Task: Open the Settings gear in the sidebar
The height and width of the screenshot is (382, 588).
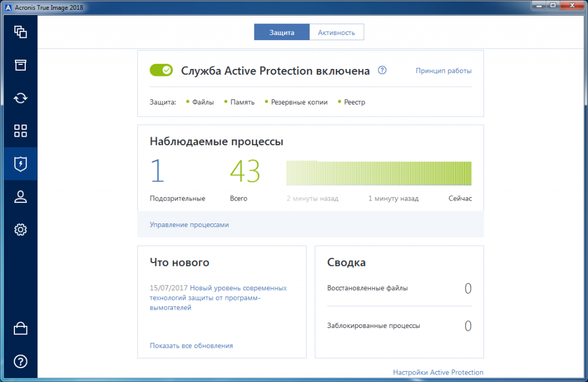Action: point(20,229)
